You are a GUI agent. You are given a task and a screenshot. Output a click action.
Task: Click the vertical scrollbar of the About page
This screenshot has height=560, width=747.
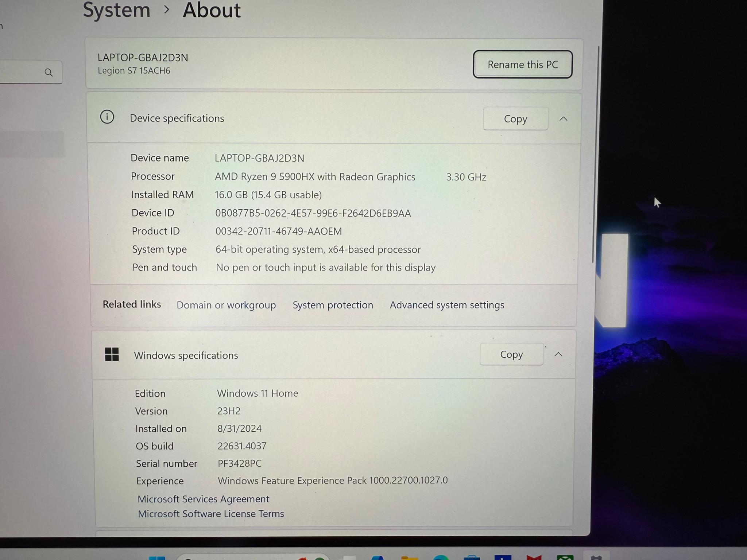pyautogui.click(x=595, y=154)
